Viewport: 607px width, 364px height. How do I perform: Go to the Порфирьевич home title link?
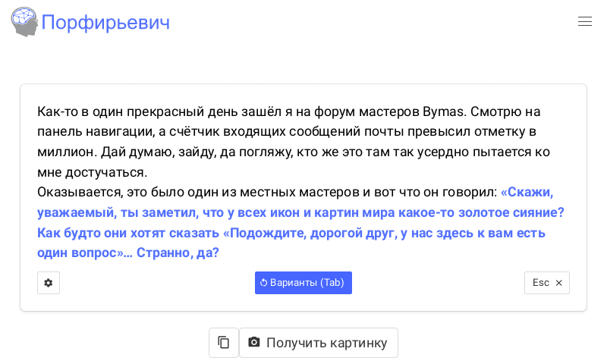pyautogui.click(x=105, y=23)
